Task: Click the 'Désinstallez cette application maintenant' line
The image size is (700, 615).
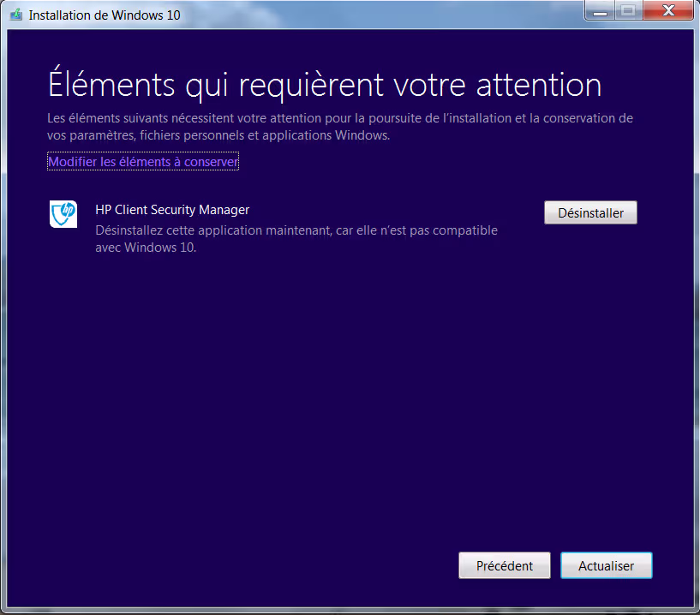Action: point(296,230)
